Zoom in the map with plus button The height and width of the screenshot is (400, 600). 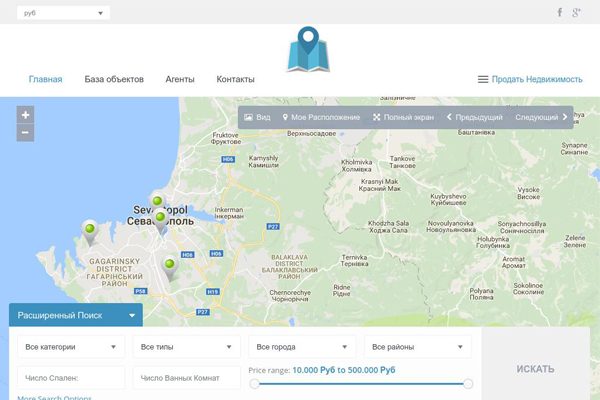coord(25,115)
